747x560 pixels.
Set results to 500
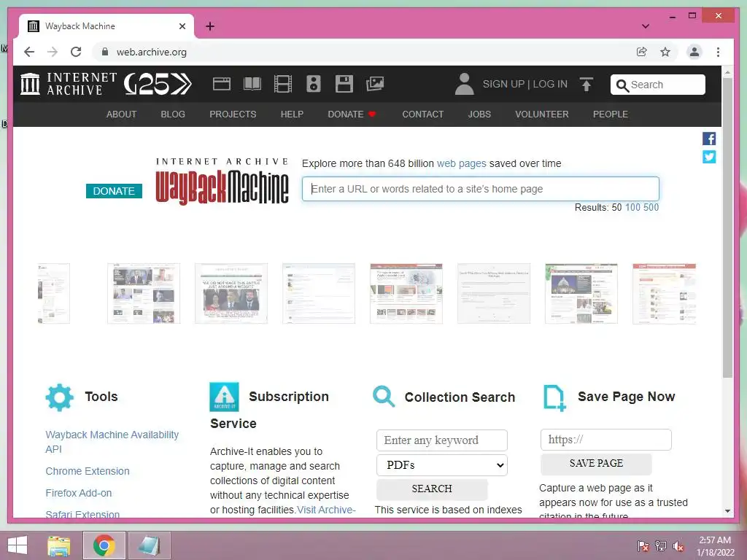[x=651, y=208]
